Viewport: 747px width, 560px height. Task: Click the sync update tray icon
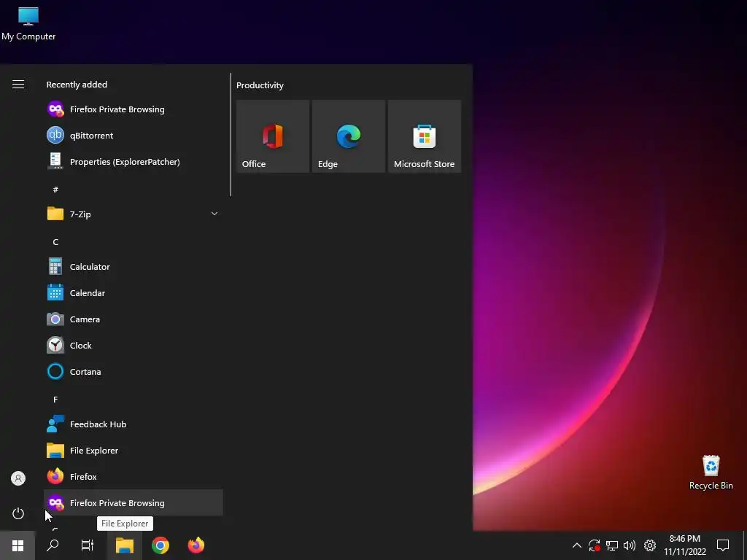[594, 545]
